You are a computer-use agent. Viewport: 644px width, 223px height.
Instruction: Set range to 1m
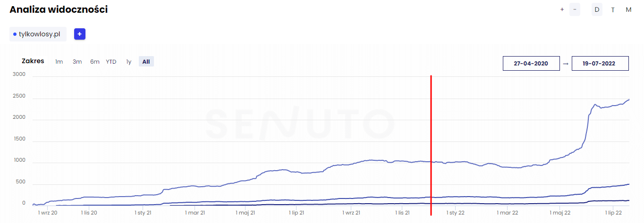(x=59, y=61)
